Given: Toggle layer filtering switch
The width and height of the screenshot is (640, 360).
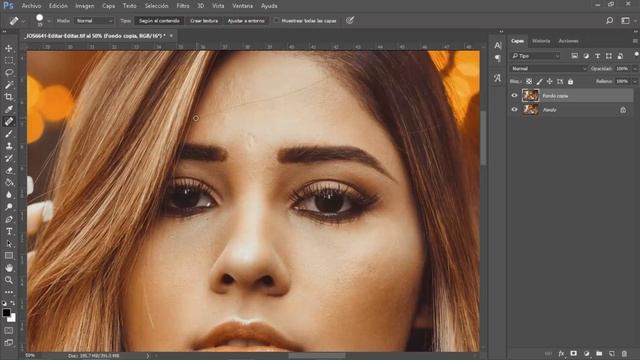Looking at the screenshot, I should coord(636,54).
